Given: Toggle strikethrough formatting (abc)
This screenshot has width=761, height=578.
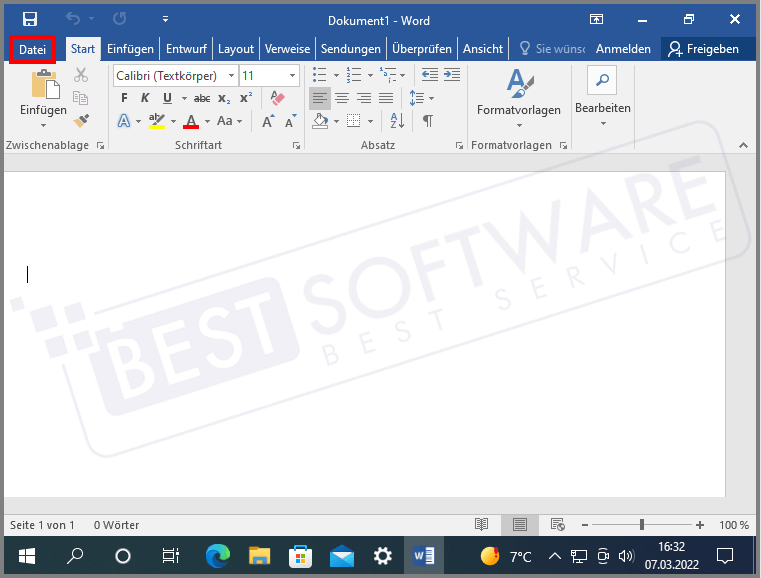Looking at the screenshot, I should (202, 99).
